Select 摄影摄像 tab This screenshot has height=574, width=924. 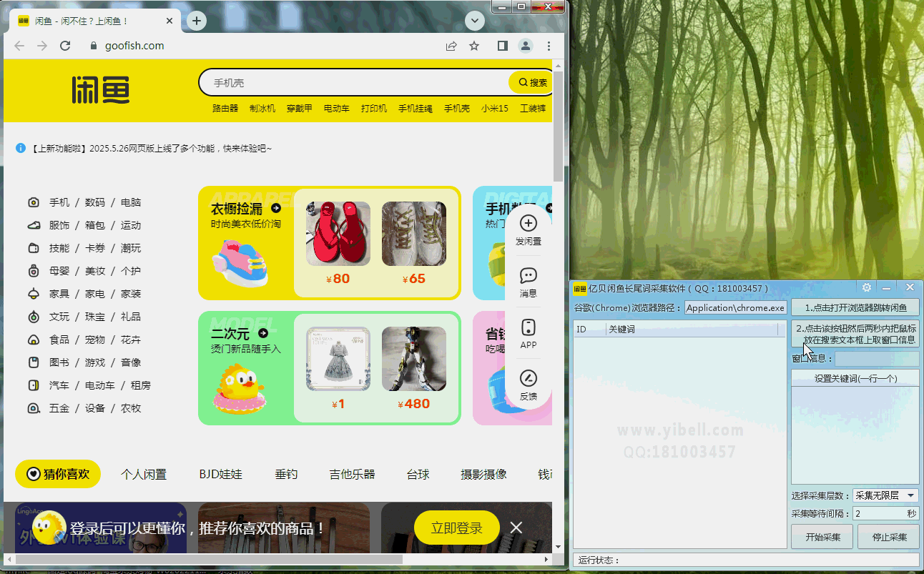click(x=483, y=474)
